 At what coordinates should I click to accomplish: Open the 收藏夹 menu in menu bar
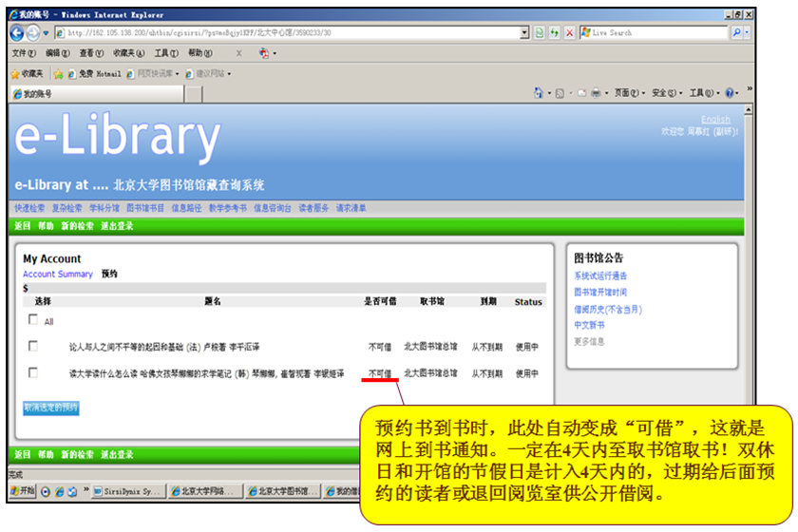coord(128,53)
